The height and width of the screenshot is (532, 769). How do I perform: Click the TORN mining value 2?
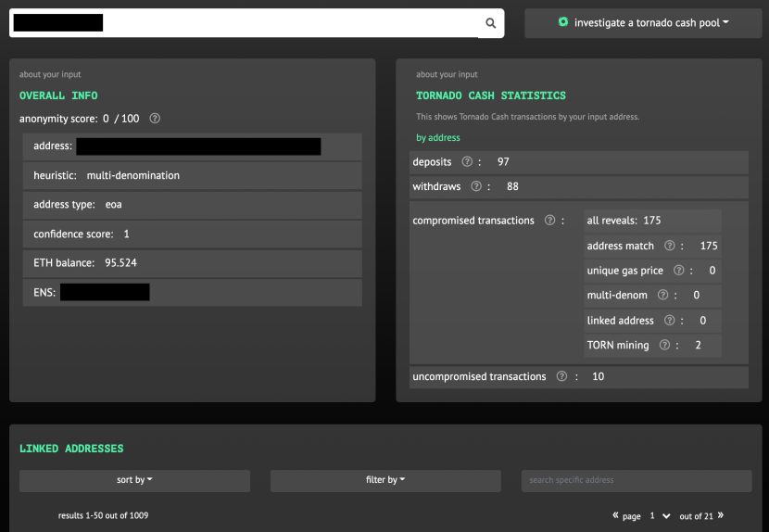tap(698, 345)
